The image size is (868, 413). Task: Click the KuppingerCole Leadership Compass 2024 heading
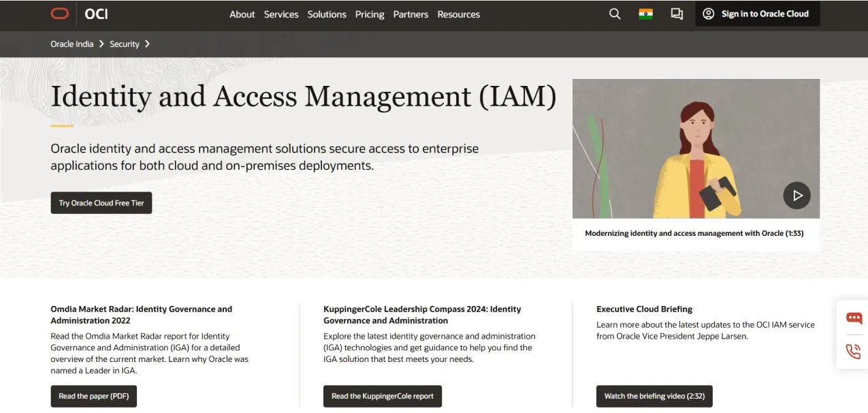(422, 315)
